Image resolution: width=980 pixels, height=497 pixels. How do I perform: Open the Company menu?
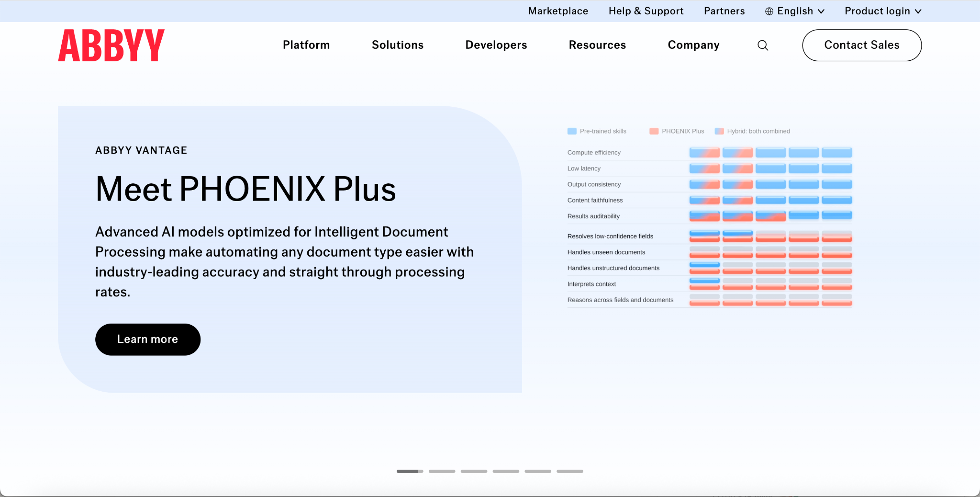tap(693, 45)
